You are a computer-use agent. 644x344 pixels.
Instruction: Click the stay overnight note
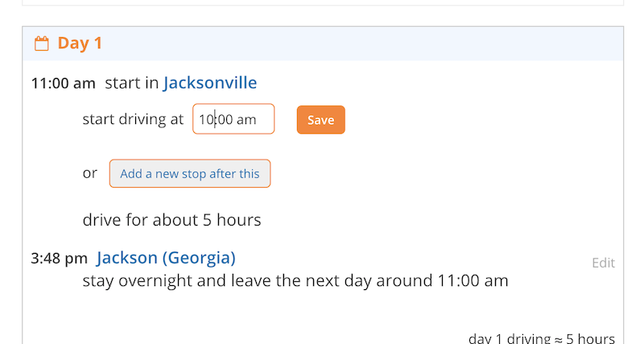pyautogui.click(x=295, y=280)
